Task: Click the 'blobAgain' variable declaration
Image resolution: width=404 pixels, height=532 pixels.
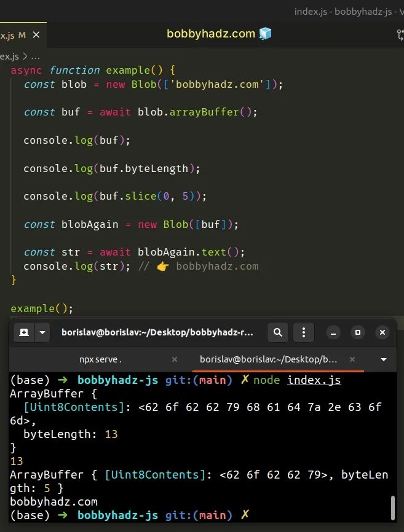Action: click(90, 224)
